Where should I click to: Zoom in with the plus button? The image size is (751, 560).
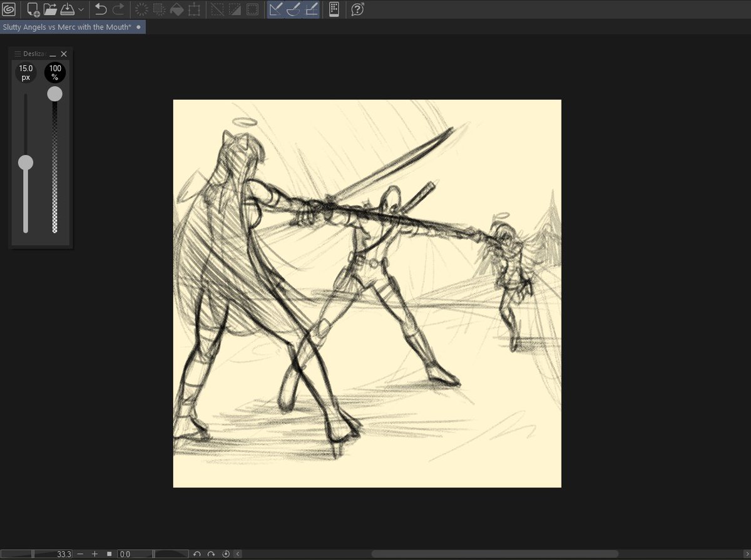click(94, 553)
